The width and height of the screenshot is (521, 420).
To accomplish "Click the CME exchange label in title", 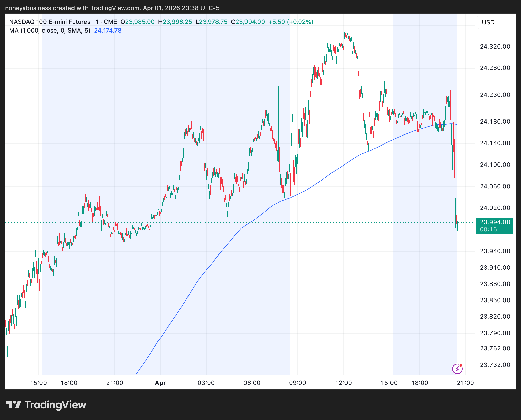I will 110,22.
